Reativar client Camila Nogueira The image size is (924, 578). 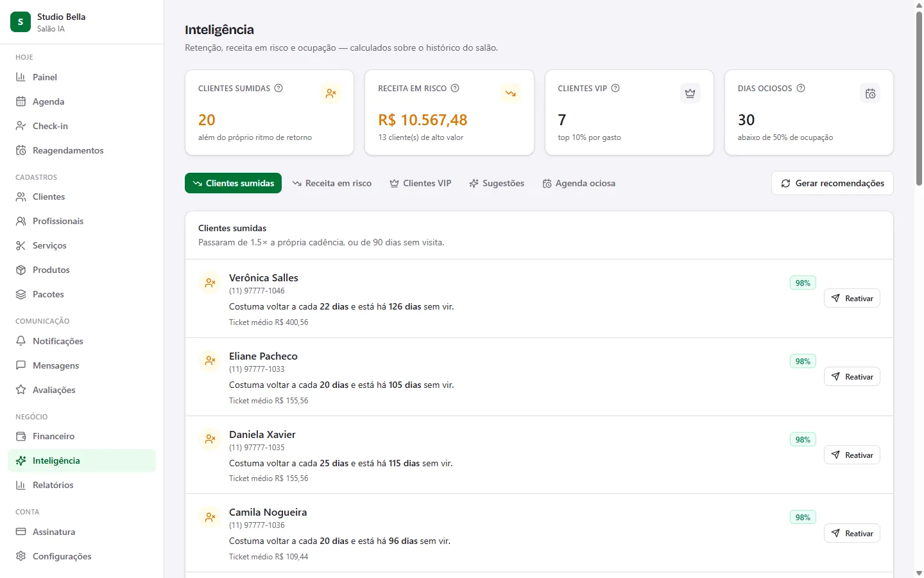[x=852, y=534]
